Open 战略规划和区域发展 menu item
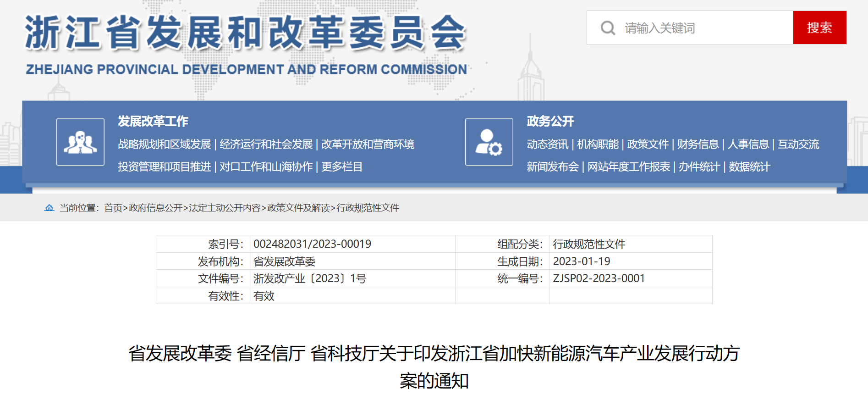Screen dimensions: 868x411 [x=165, y=144]
